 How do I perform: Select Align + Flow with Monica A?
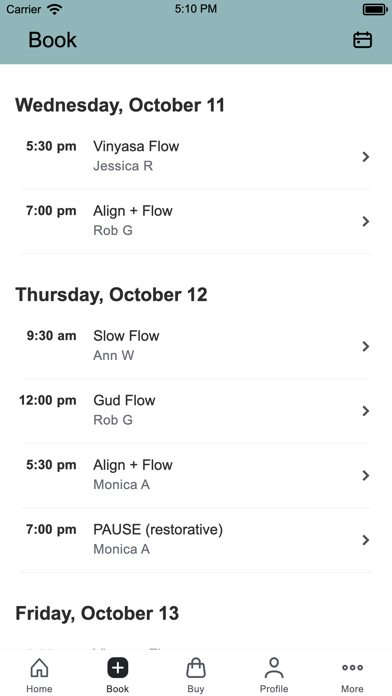196,475
